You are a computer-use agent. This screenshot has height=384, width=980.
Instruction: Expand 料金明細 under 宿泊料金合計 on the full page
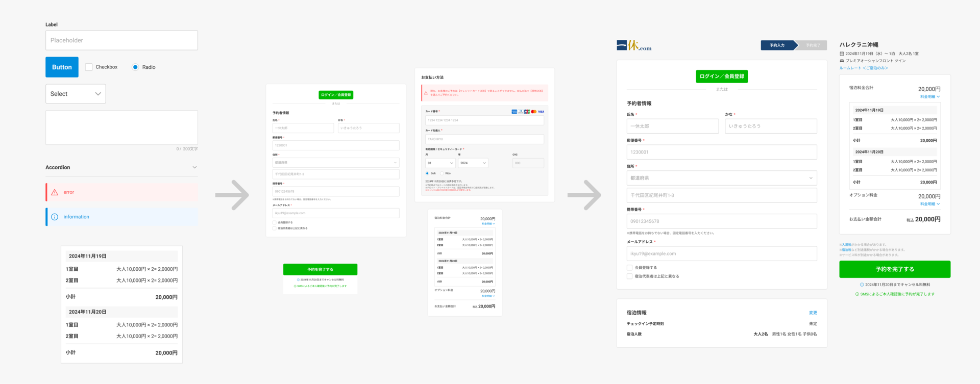pos(930,96)
